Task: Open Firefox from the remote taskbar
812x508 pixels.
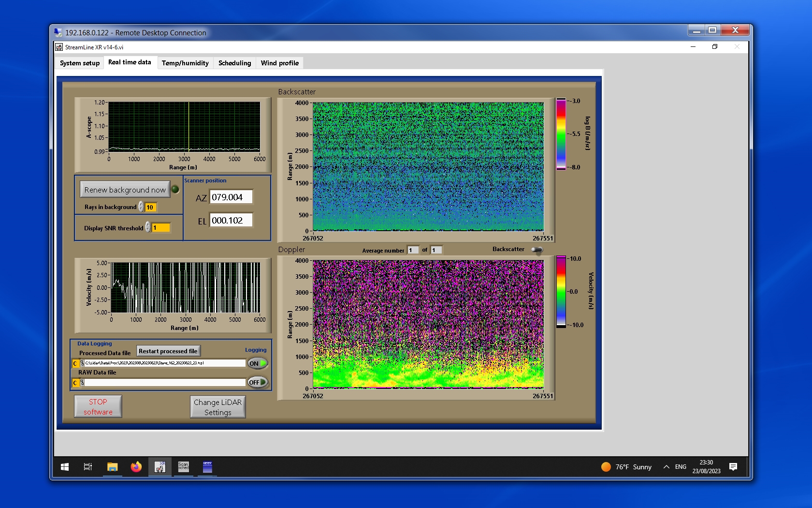Action: click(136, 467)
